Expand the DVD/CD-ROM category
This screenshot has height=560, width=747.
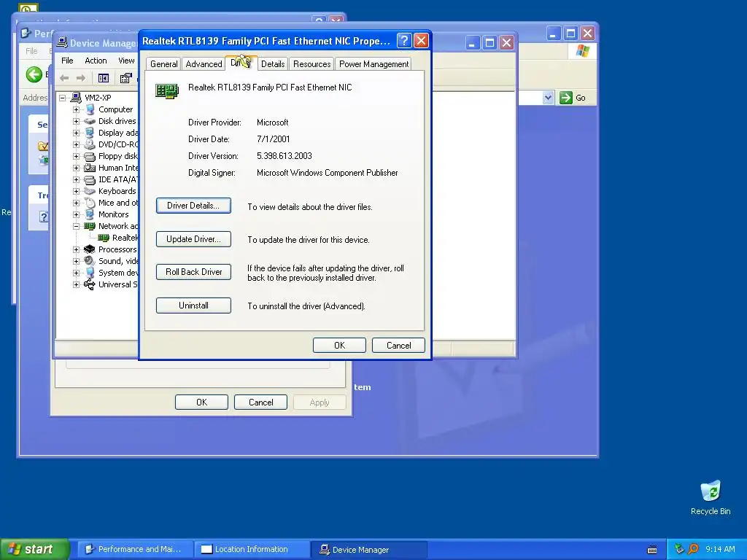(x=76, y=144)
